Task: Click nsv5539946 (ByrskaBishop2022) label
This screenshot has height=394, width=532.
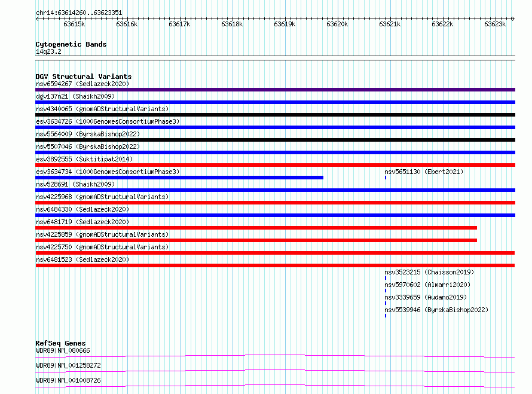Action: pyautogui.click(x=436, y=310)
